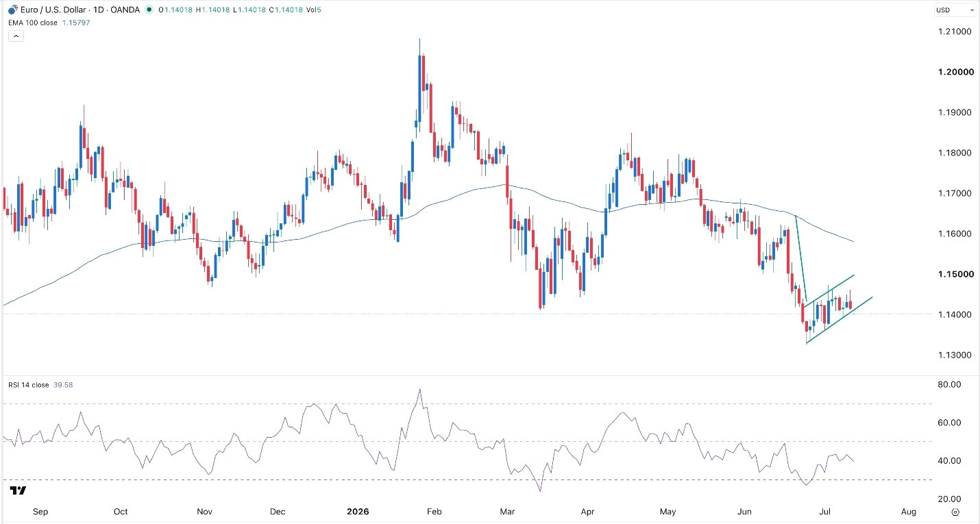Click the Jul label on time axis

point(824,512)
